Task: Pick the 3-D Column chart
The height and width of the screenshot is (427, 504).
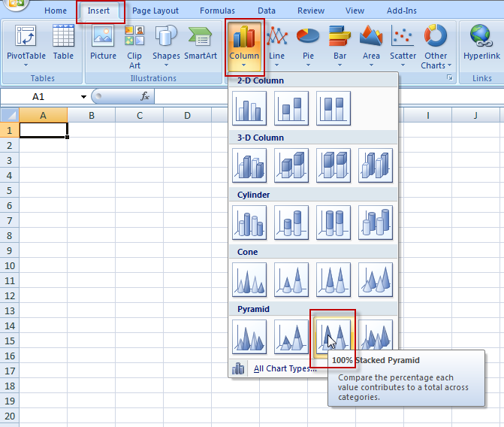Action: pos(376,165)
